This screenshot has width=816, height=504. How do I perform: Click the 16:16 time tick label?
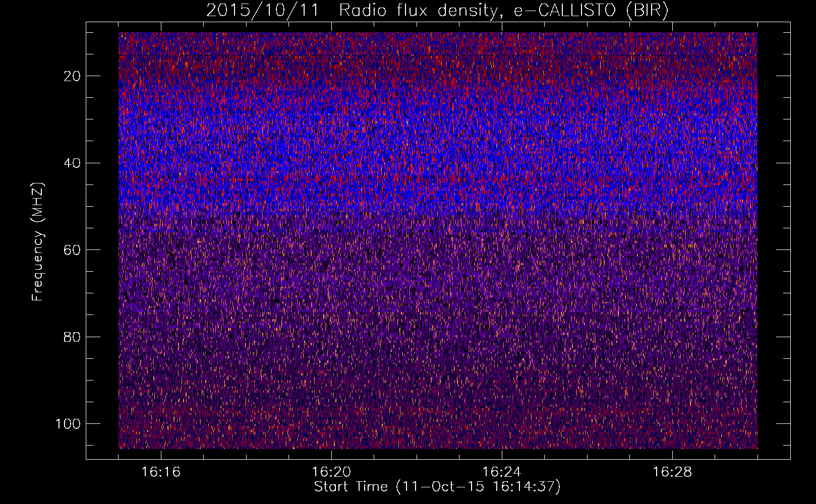coord(161,472)
